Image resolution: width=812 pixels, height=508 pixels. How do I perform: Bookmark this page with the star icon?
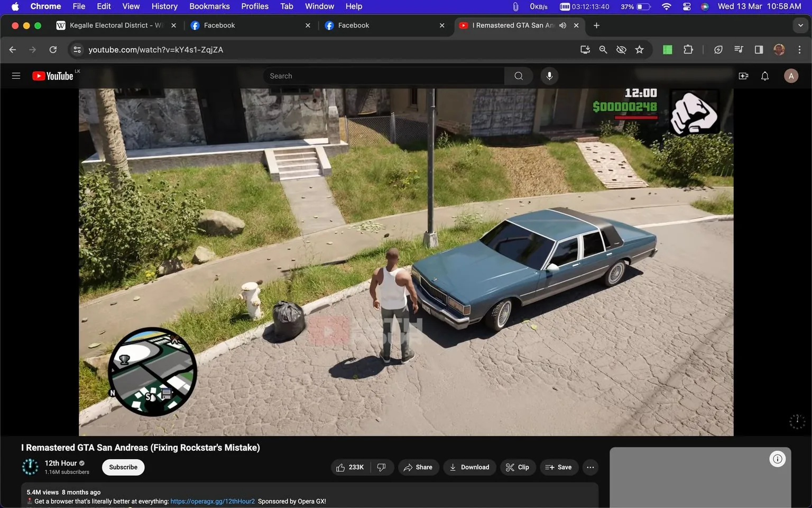point(639,49)
